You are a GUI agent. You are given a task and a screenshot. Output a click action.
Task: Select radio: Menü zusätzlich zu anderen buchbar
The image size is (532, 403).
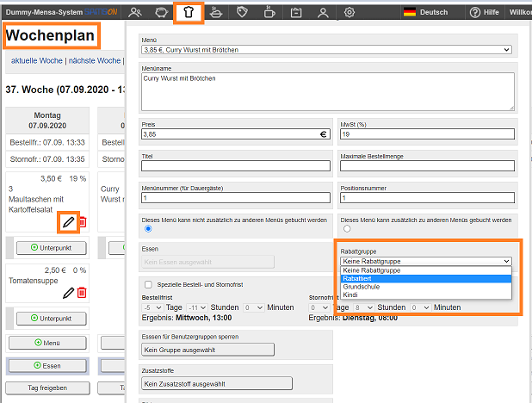[x=347, y=229]
